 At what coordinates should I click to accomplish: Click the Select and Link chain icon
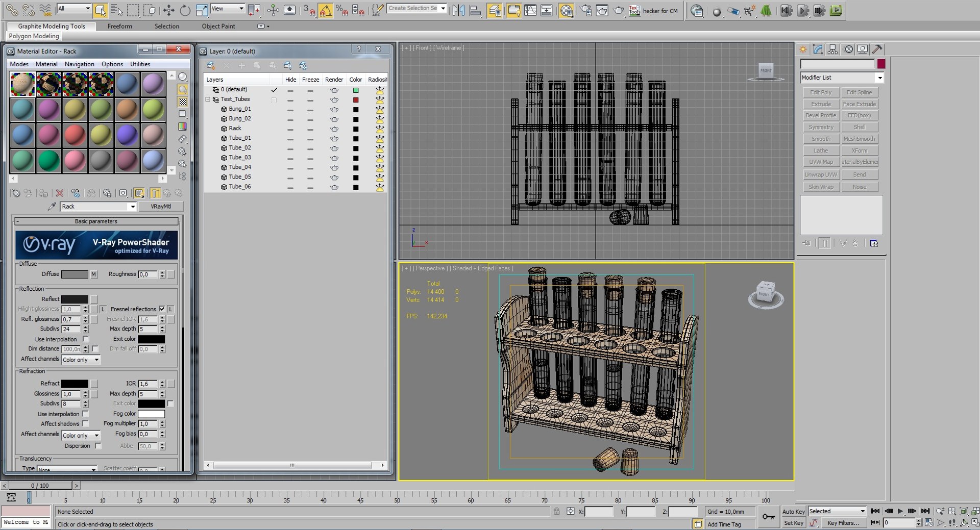tap(12, 10)
